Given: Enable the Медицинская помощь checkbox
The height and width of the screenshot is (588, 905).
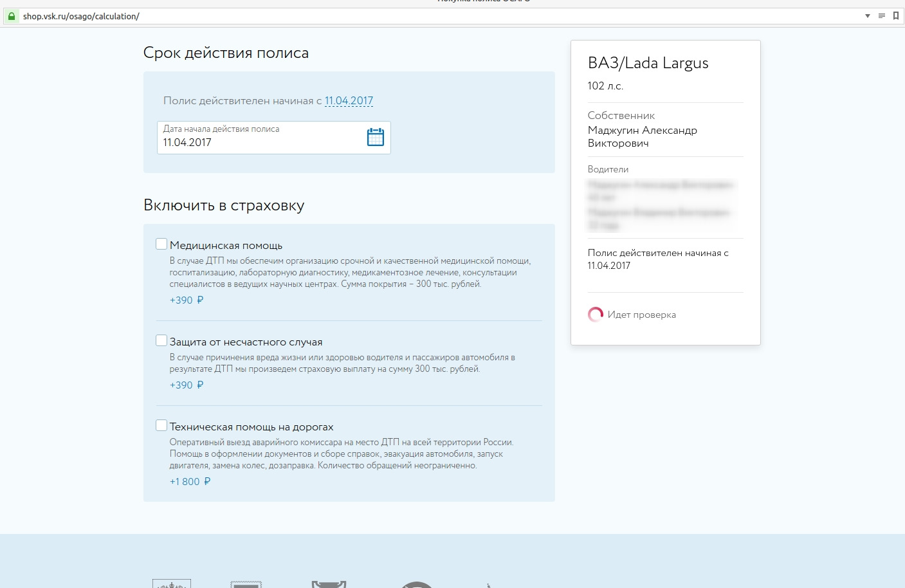Looking at the screenshot, I should point(161,244).
